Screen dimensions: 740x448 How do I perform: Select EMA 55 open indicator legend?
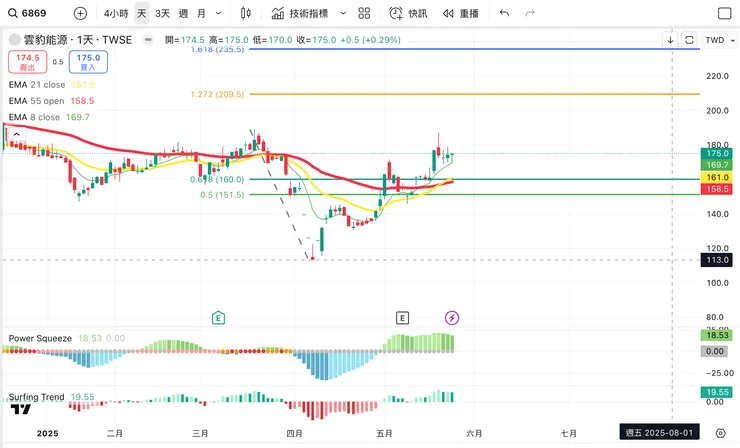(51, 101)
